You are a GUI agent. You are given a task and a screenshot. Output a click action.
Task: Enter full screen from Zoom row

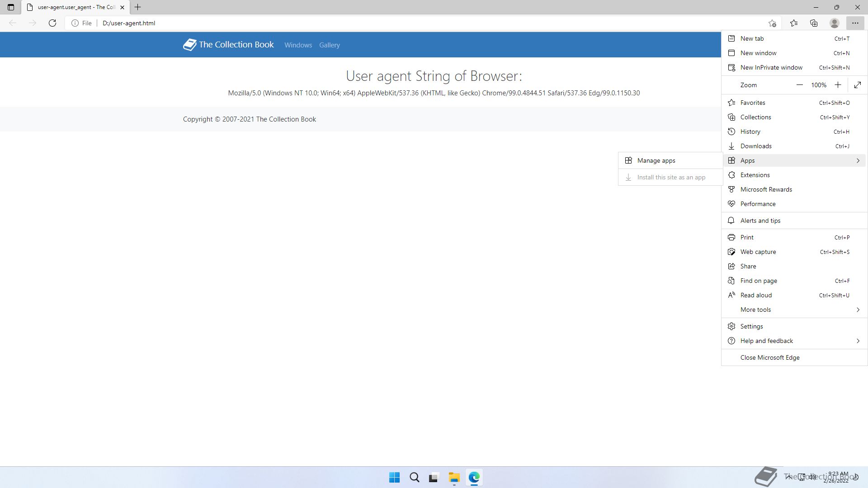click(x=858, y=85)
